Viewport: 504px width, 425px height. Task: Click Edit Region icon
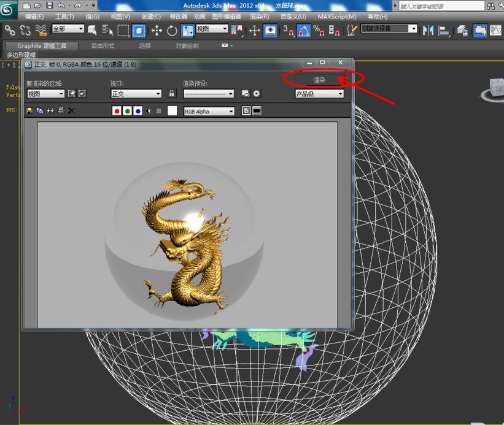[72, 94]
